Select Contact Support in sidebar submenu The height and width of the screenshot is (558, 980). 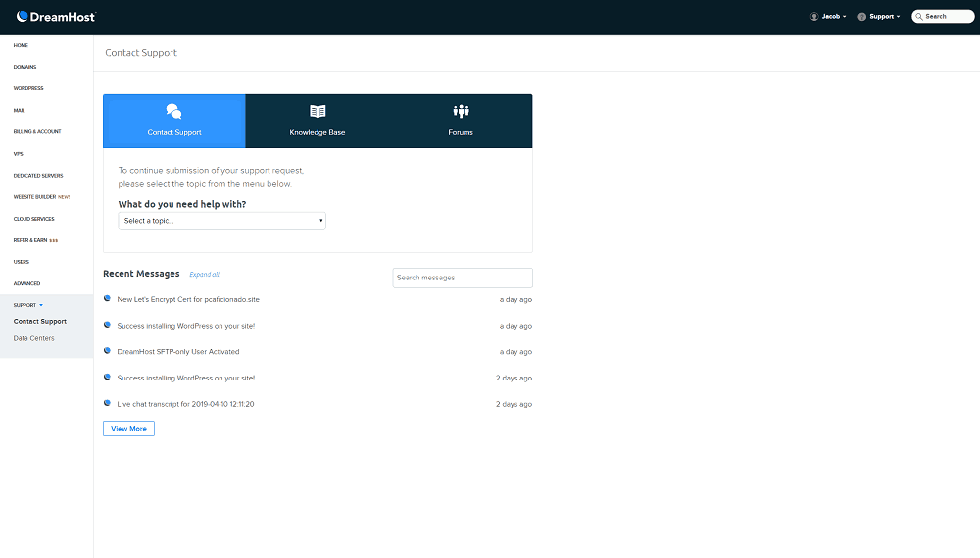[x=40, y=322]
